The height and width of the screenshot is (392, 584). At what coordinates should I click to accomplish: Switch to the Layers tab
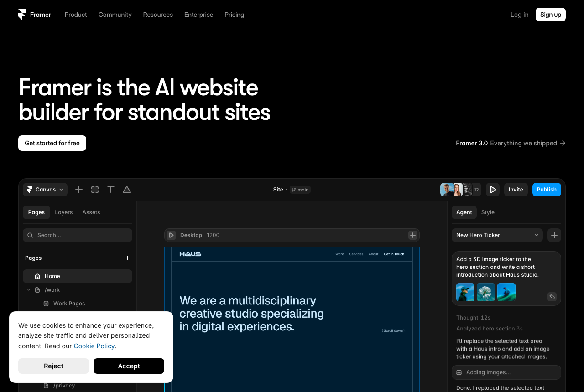(x=64, y=212)
